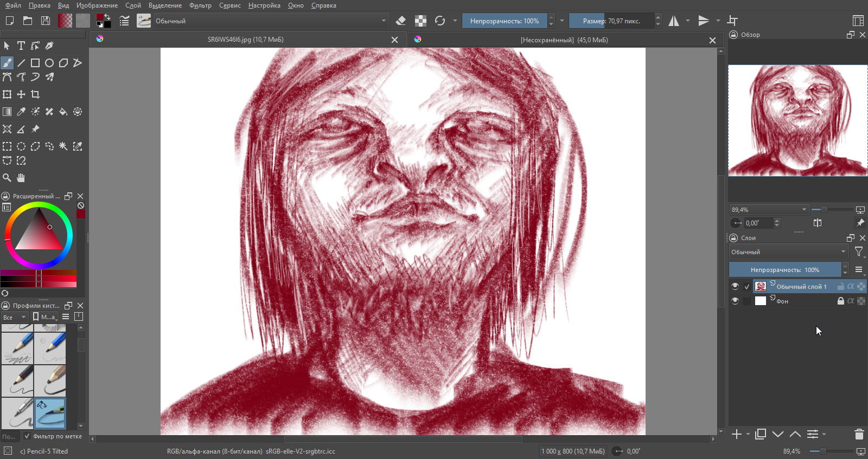Select the Text tool in toolbox
This screenshot has width=868, height=459.
(x=21, y=46)
